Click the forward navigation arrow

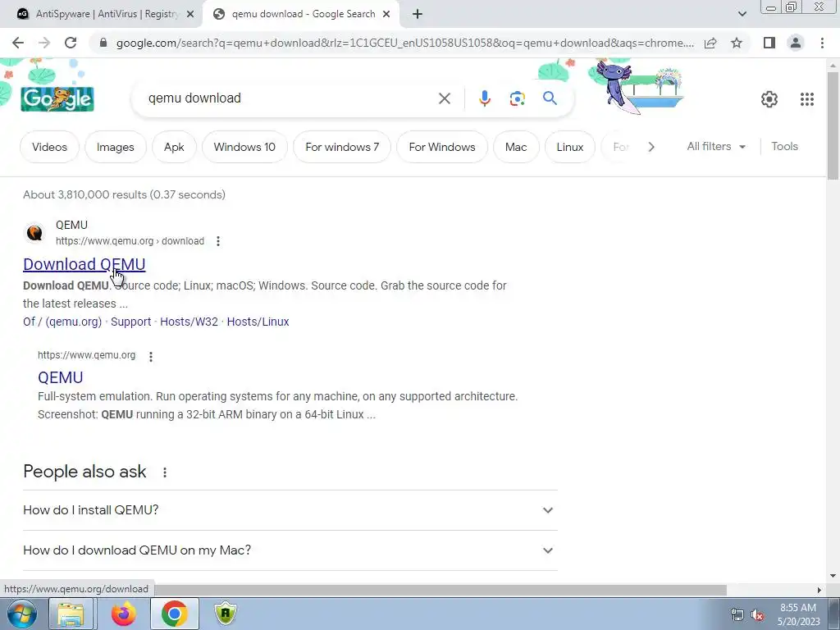44,43
